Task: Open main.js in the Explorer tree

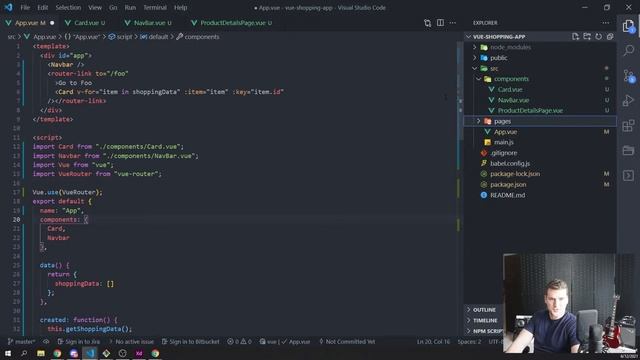Action: [x=504, y=142]
